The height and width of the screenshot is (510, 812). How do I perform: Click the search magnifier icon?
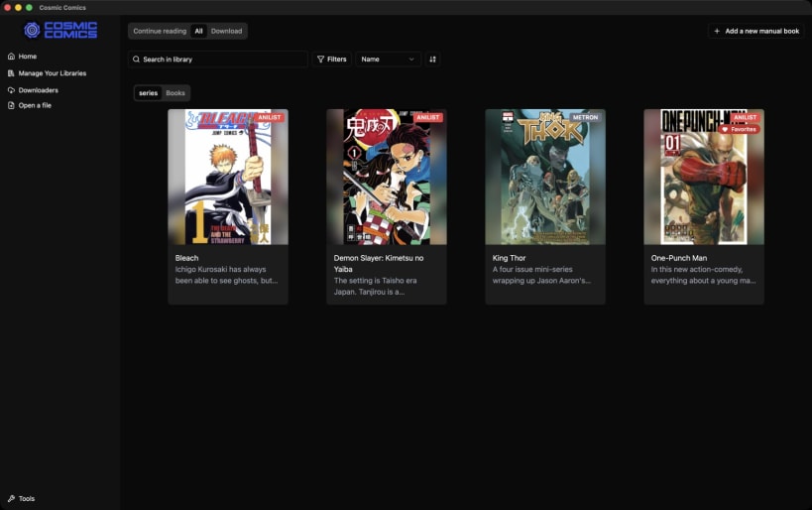point(136,60)
